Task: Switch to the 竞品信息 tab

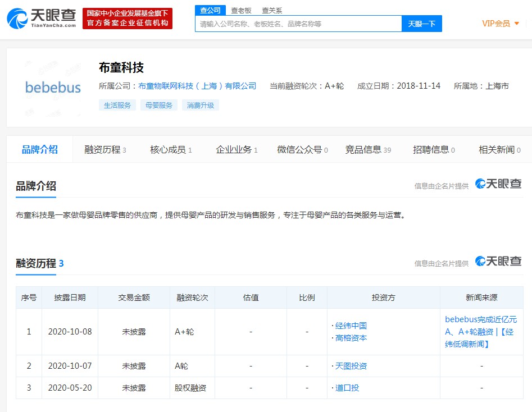Action: (x=368, y=149)
